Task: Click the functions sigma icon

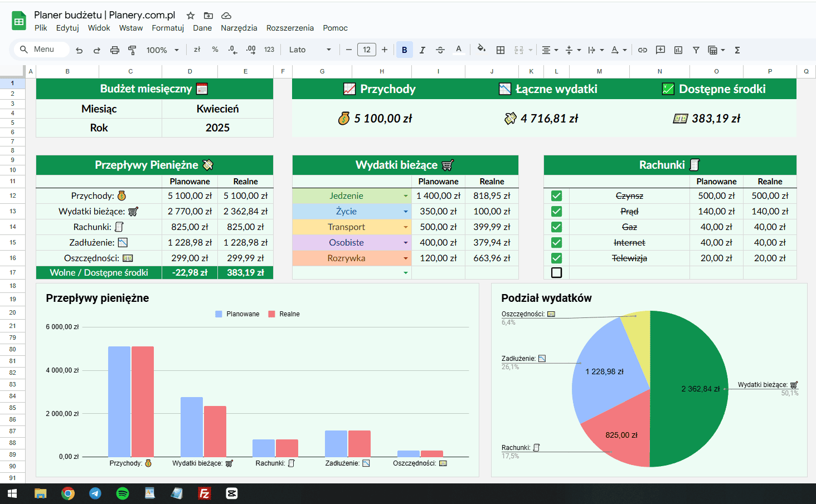Action: [737, 50]
